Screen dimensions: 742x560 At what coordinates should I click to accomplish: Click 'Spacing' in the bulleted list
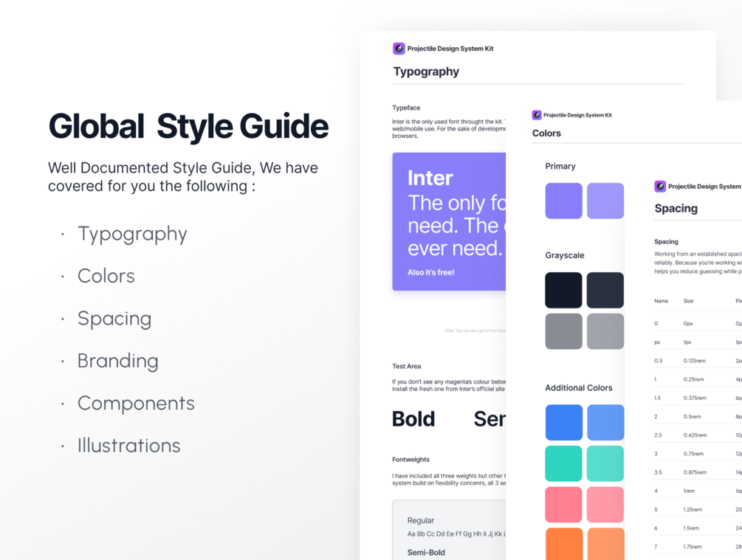[114, 319]
